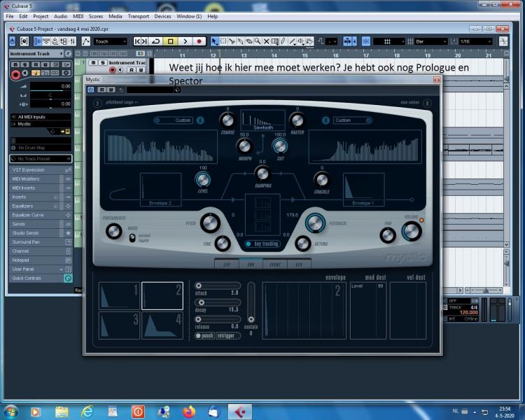Mute the track in the Inspector
The image size is (525, 420).
click(15, 64)
